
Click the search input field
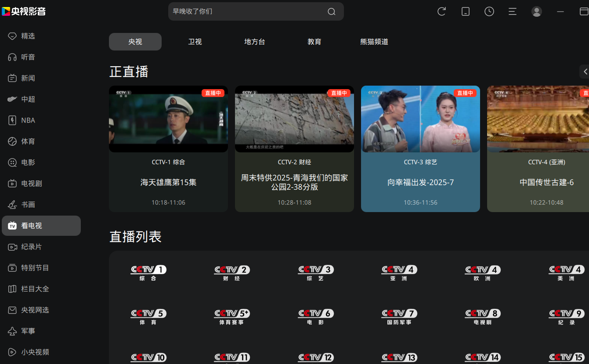256,11
